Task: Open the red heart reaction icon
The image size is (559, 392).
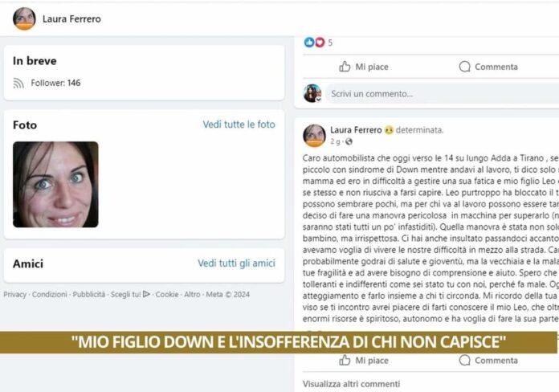Action: tap(320, 43)
